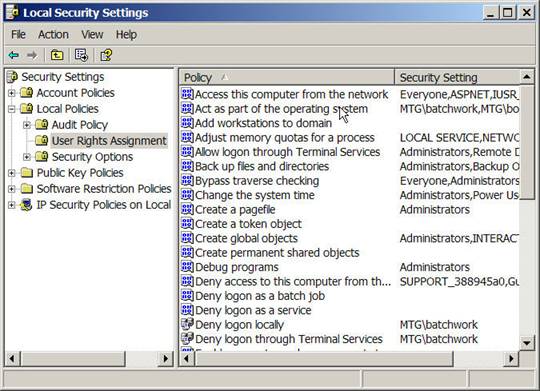Click the icon beside Add workstations to domain
The width and height of the screenshot is (540, 391).
click(x=187, y=123)
